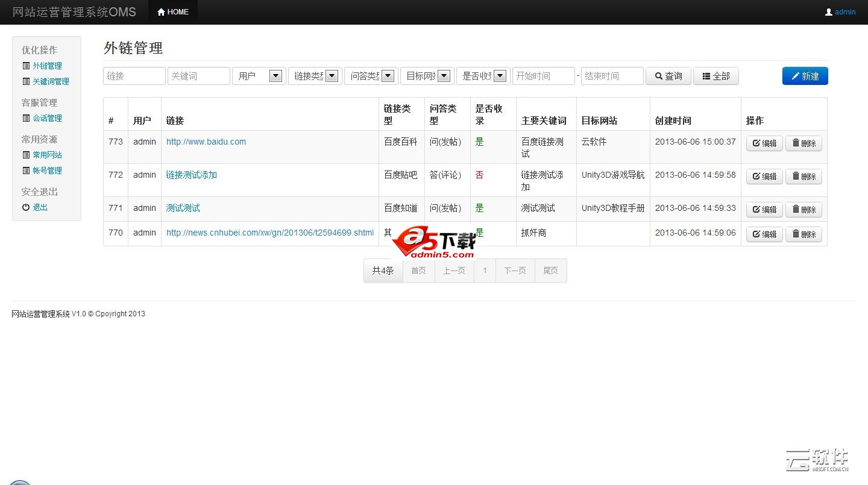This screenshot has height=485, width=868.
Task: Open 帐号管理 in the sidebar
Action: (47, 171)
